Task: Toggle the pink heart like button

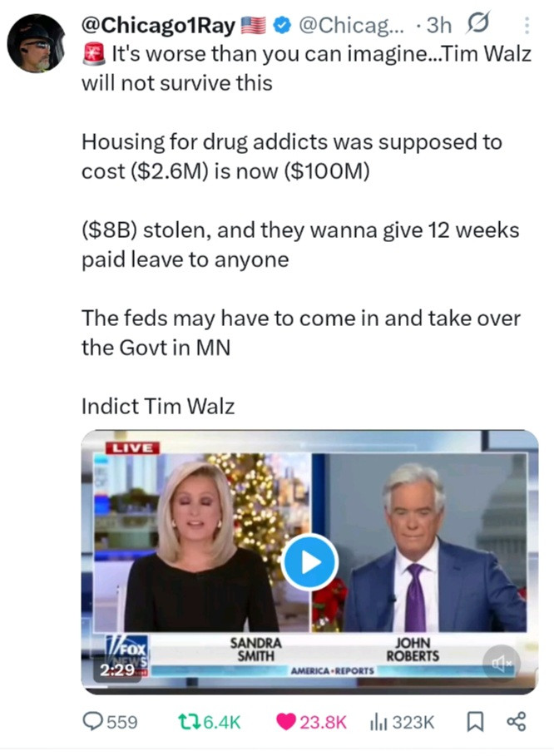Action: coord(285,722)
